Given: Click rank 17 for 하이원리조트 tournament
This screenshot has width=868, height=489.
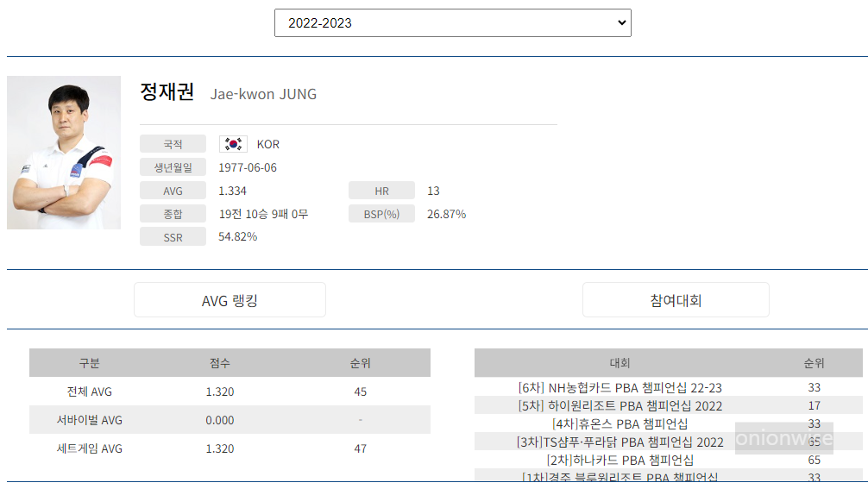Looking at the screenshot, I should point(814,405).
